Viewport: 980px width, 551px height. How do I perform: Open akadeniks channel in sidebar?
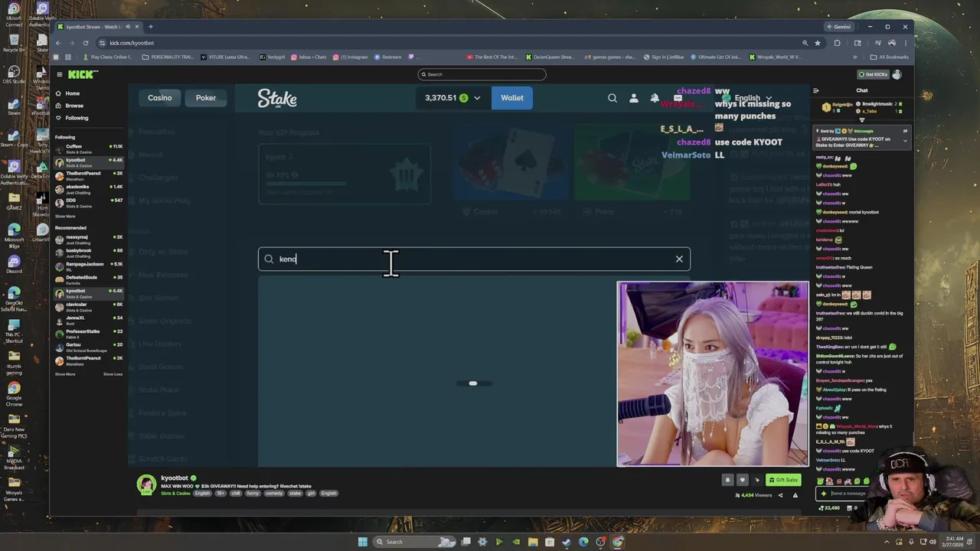pos(89,189)
